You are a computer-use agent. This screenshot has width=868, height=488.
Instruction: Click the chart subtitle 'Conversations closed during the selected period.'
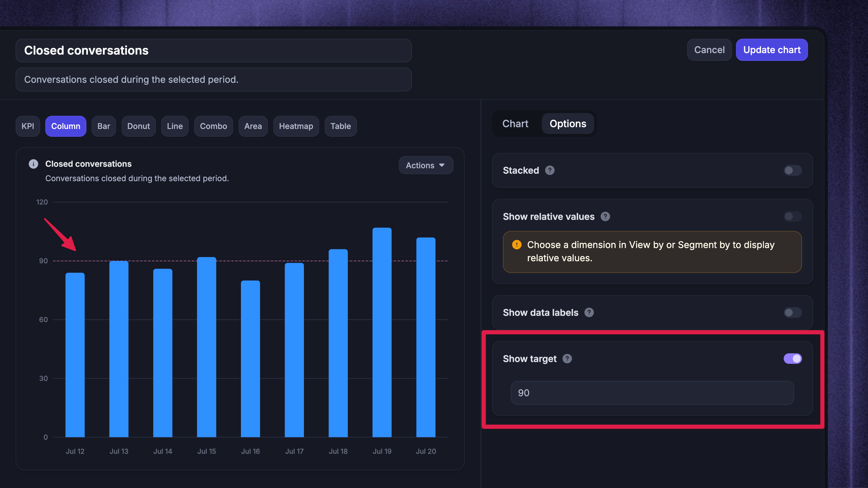coord(137,178)
